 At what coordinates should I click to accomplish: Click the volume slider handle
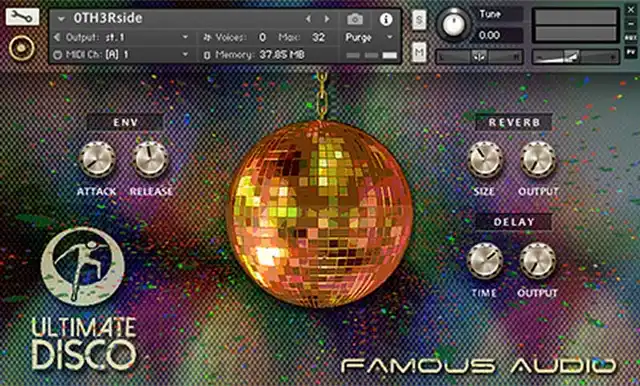click(571, 57)
